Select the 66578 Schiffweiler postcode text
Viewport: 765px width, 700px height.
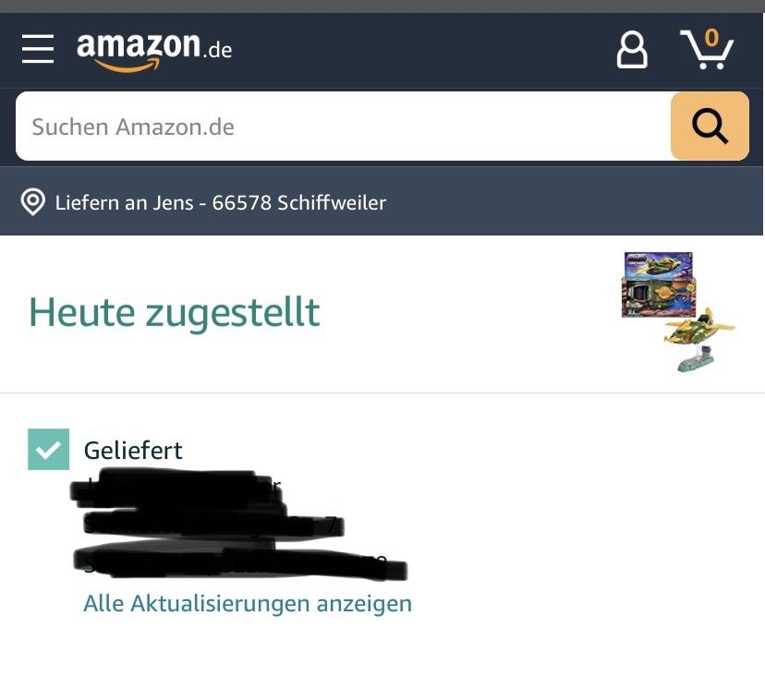[299, 203]
